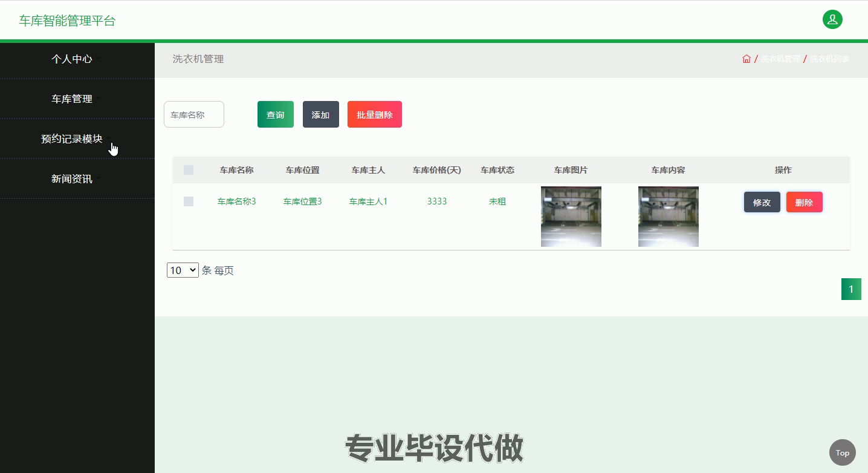The height and width of the screenshot is (473, 868).
Task: Open the 车库图片 thumbnail image
Action: coord(571,217)
